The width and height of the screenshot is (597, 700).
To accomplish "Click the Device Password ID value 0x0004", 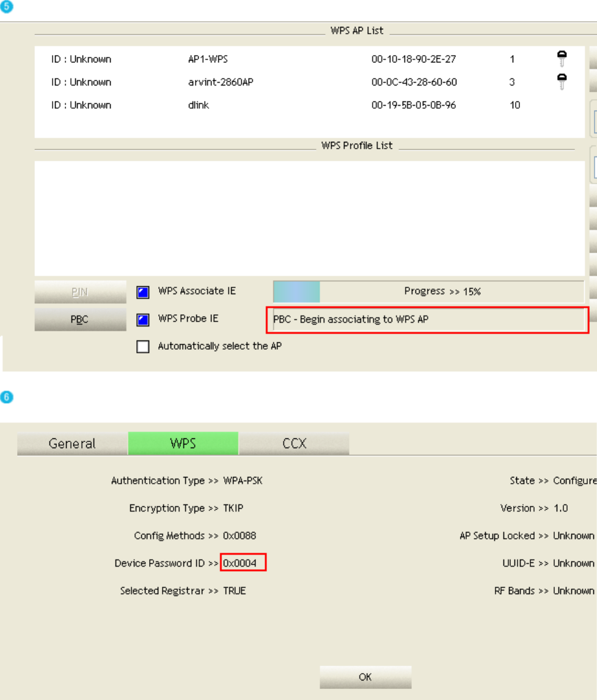I will tap(240, 564).
